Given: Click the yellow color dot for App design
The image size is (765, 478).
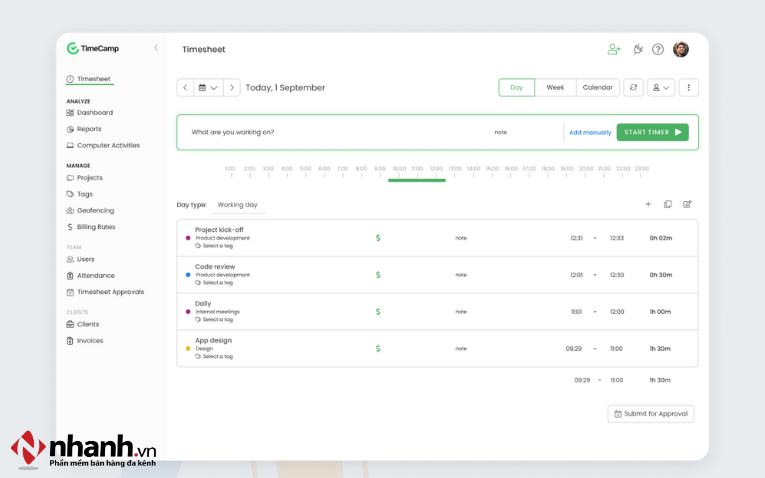Looking at the screenshot, I should point(188,349).
